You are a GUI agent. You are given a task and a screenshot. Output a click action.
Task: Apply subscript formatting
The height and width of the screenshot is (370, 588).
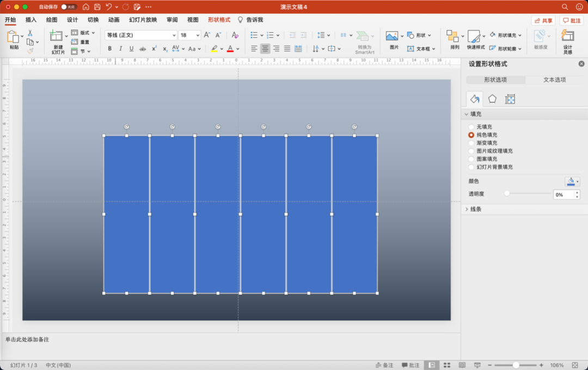pyautogui.click(x=165, y=48)
